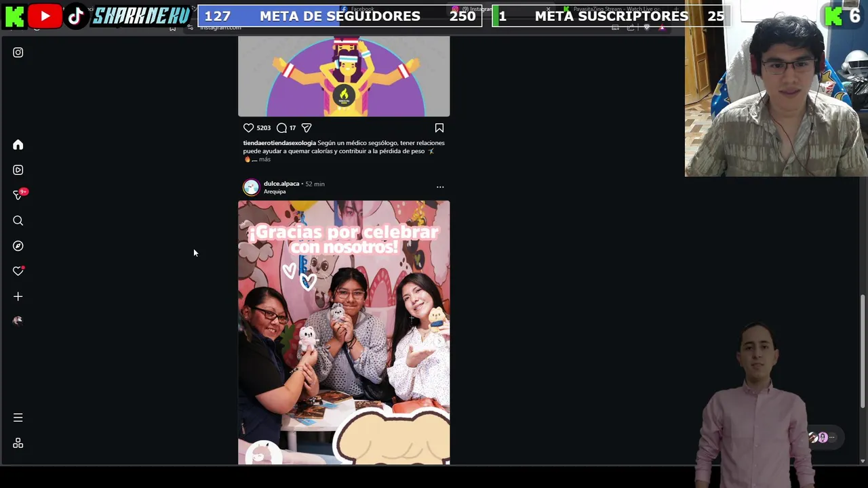The image size is (868, 488).
Task: Open dulce.alpaca profile avatar
Action: pyautogui.click(x=252, y=188)
